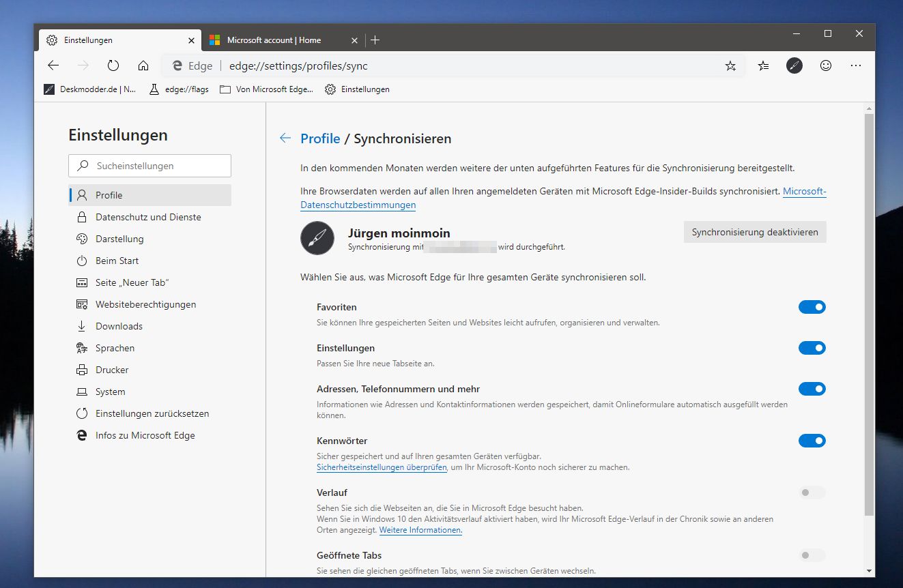Screen dimensions: 903x588
Task: Open Websiteberechtigungen settings
Action: pyautogui.click(x=150, y=304)
